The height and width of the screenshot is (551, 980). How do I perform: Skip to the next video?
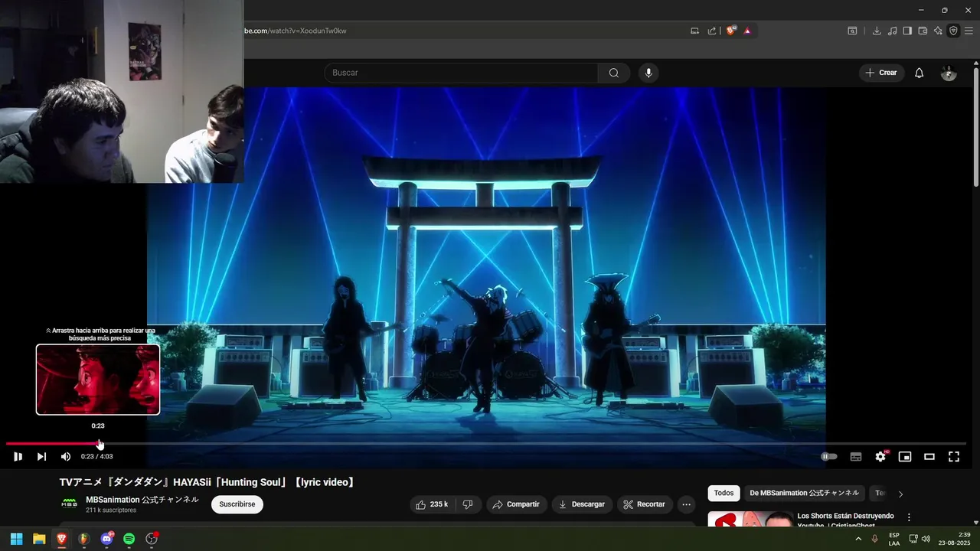(41, 457)
